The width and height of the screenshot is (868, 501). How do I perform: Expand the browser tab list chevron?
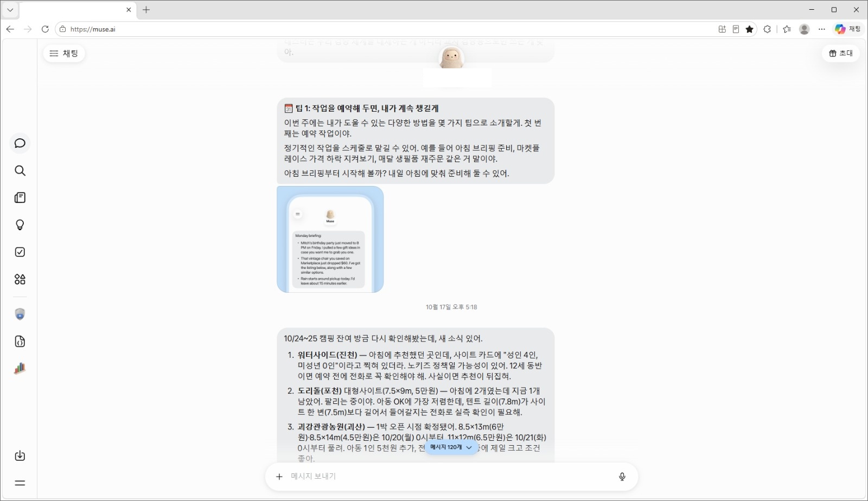[10, 10]
